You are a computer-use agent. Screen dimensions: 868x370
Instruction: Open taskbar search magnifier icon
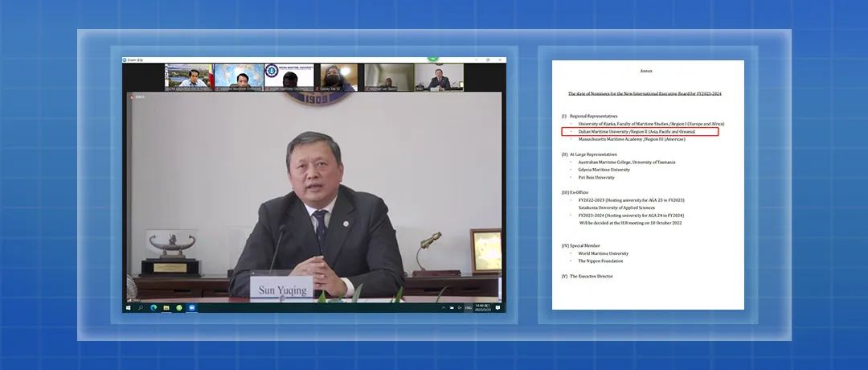coord(141,307)
